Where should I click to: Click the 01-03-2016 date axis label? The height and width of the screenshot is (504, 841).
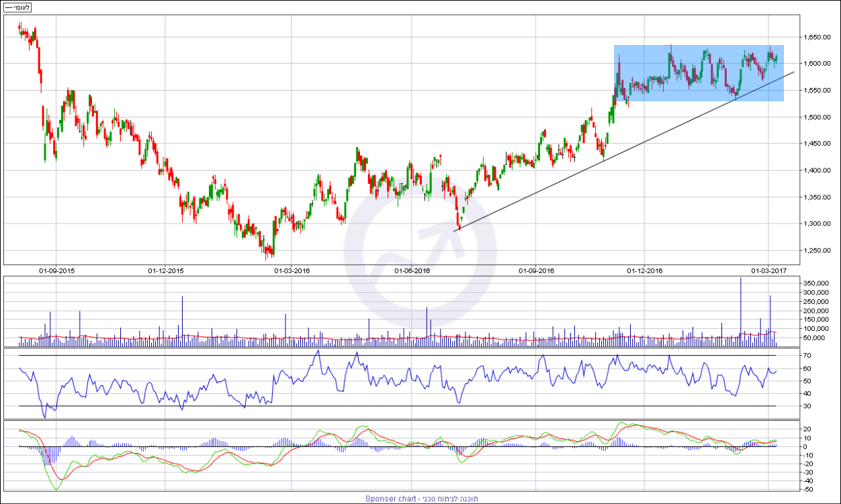tap(292, 270)
